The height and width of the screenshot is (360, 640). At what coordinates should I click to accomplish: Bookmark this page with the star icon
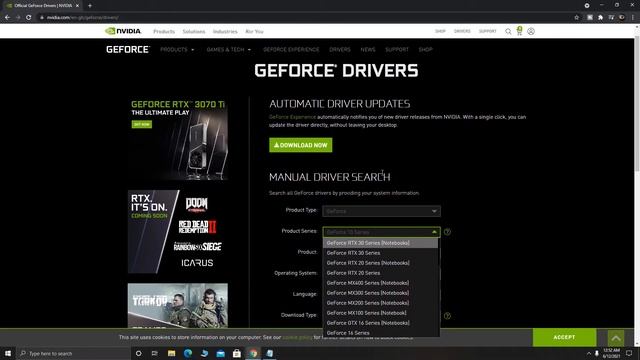576,18
